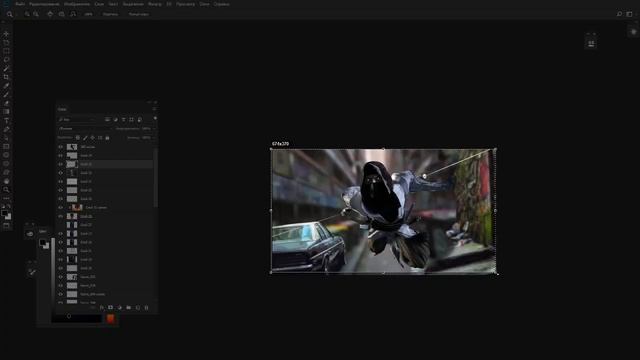Open the 'Изображение' menu
640x360 pixels.
(77, 4)
